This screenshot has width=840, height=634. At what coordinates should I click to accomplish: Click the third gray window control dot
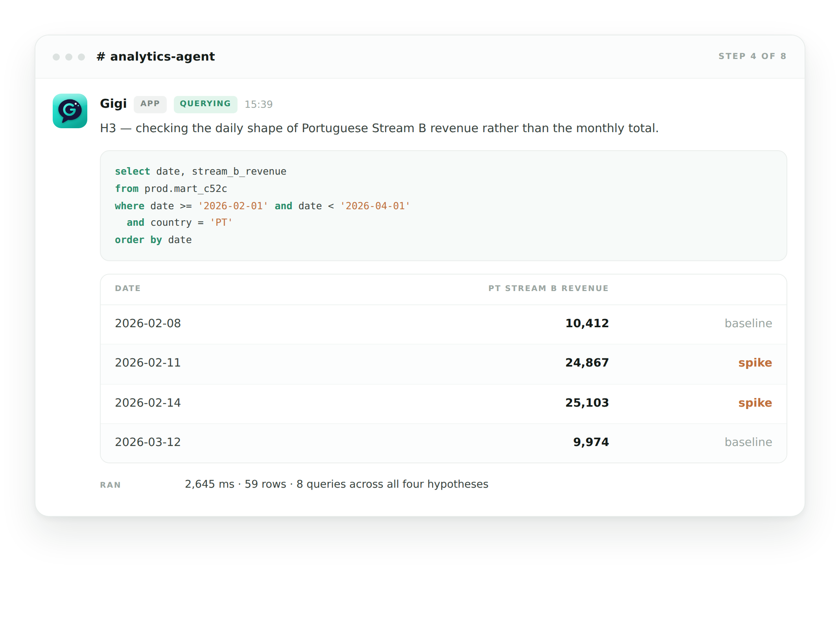tap(81, 57)
